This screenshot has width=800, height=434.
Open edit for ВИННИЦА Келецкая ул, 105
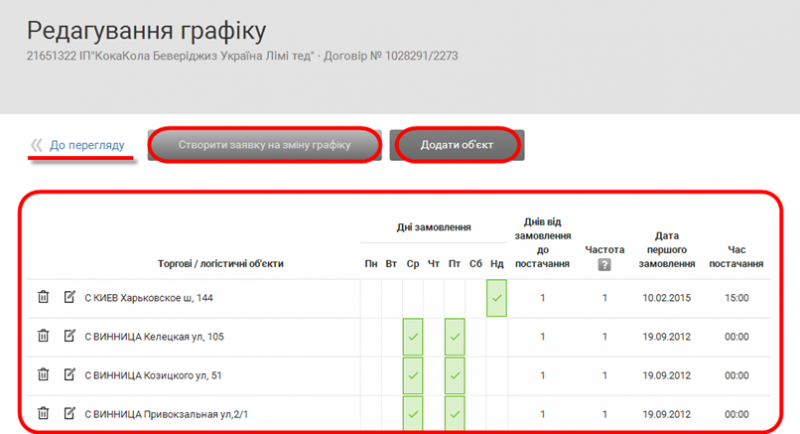point(70,336)
